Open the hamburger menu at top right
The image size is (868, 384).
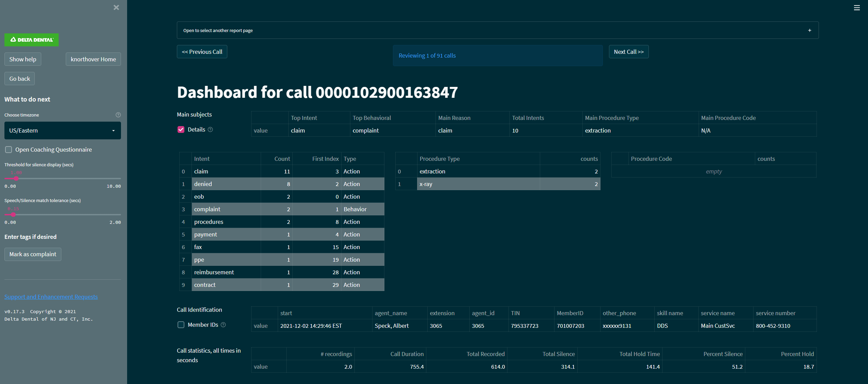coord(857,7)
